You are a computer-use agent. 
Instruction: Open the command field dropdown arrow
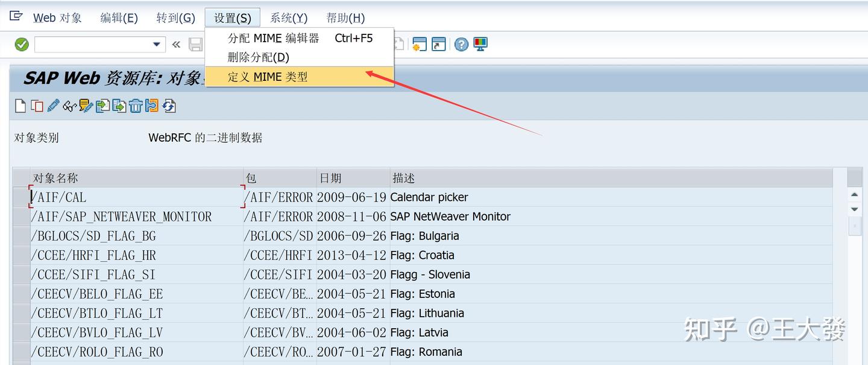click(156, 44)
